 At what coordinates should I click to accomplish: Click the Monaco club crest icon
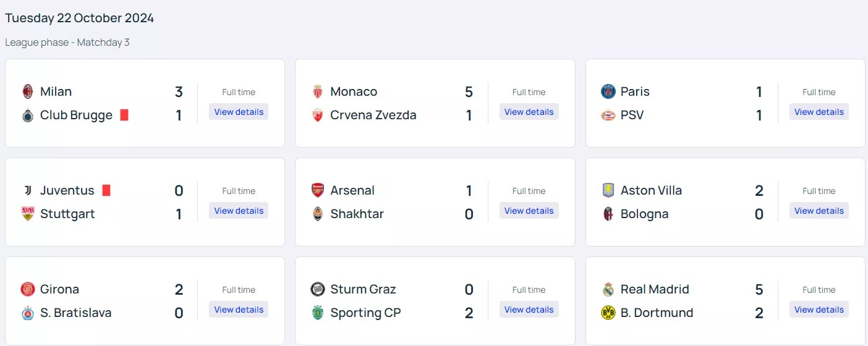point(318,91)
